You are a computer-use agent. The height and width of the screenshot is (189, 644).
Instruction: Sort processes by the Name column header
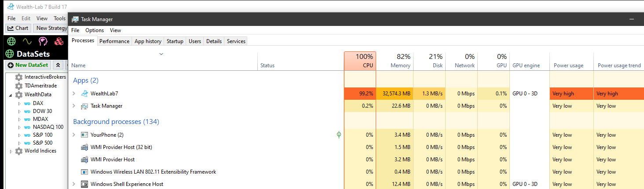point(163,61)
